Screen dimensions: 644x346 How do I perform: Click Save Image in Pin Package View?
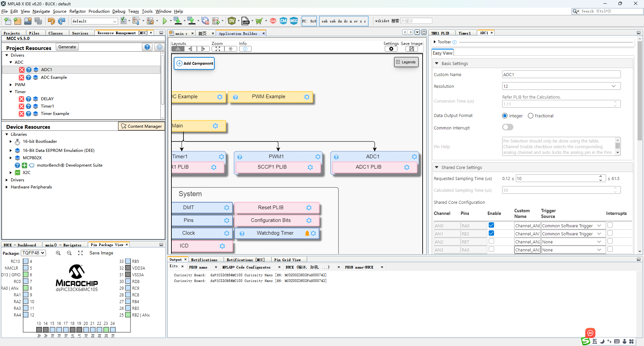tap(101, 253)
